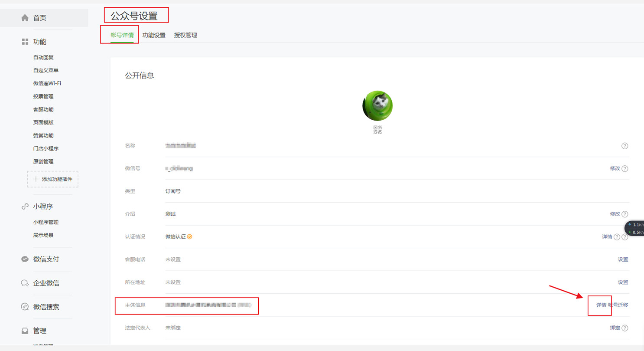This screenshot has width=644, height=351.
Task: Open 原创管理 in the sidebar
Action: point(43,161)
